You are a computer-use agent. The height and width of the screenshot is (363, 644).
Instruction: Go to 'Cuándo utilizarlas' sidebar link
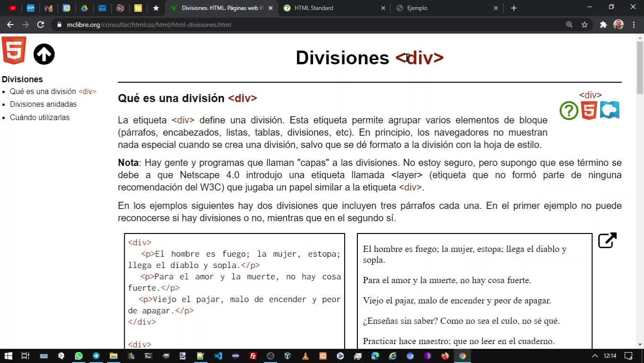(x=40, y=118)
